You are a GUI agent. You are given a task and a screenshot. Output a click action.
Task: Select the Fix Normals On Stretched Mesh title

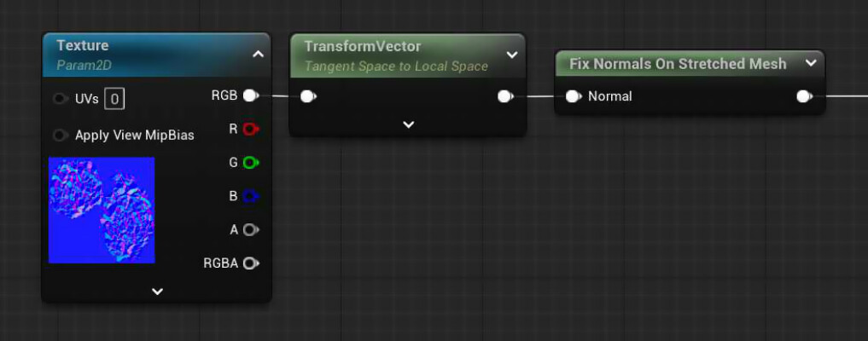point(678,64)
